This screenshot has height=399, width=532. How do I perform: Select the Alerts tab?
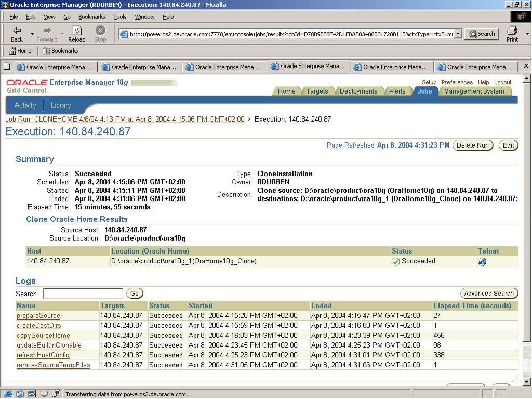pyautogui.click(x=397, y=91)
